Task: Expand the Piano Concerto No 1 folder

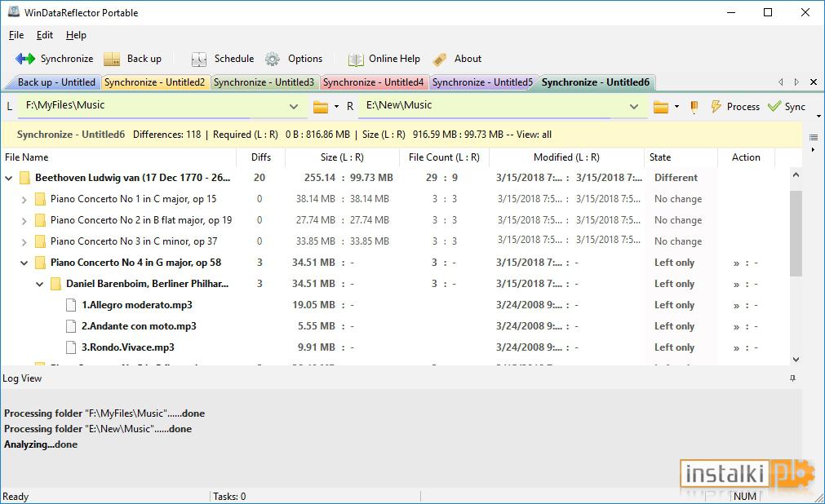Action: 24,199
